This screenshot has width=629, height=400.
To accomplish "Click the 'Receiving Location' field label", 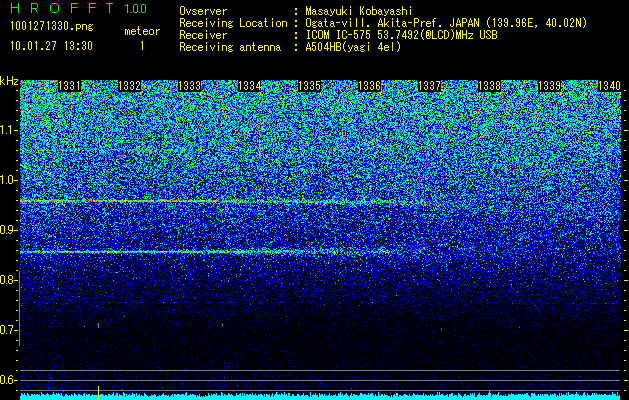I will 233,23.
